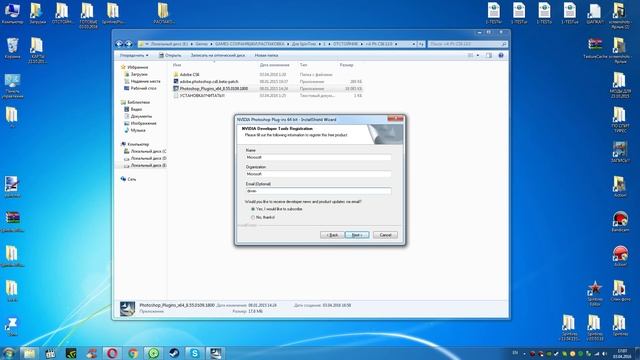Screen dimensions: 640x360
Task: Open the Windows Start button
Action: 9,353
